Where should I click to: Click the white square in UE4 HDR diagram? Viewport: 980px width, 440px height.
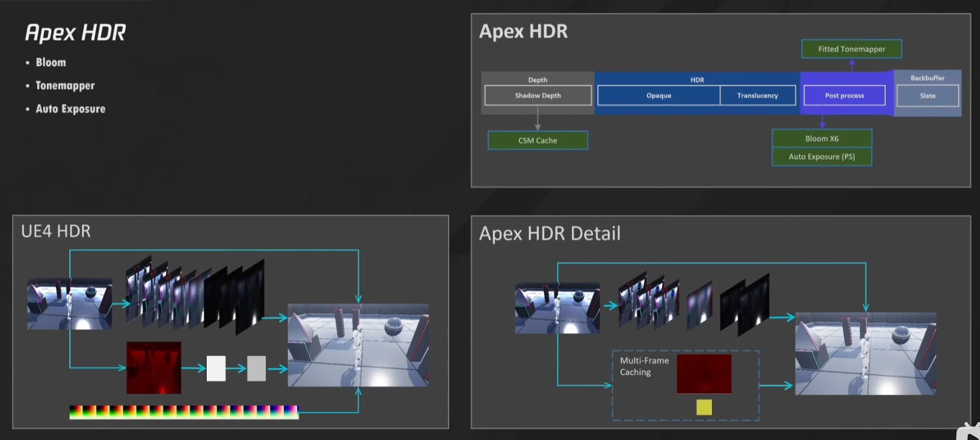pos(216,368)
